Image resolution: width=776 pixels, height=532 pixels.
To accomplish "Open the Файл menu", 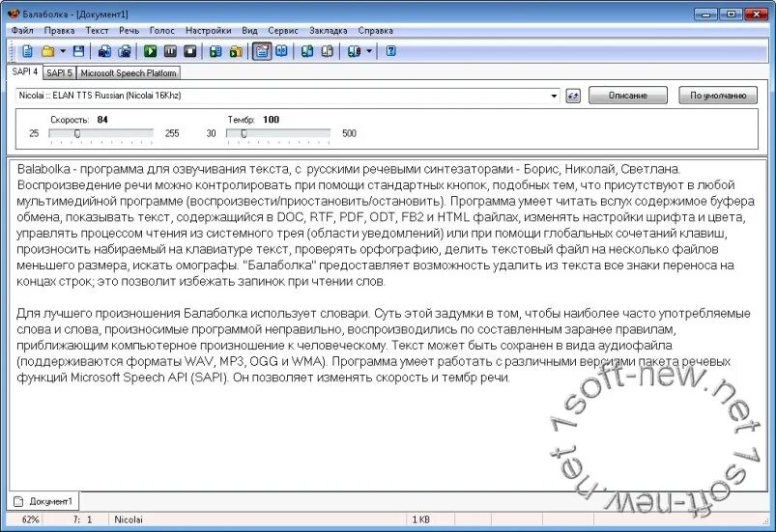I will [x=22, y=31].
